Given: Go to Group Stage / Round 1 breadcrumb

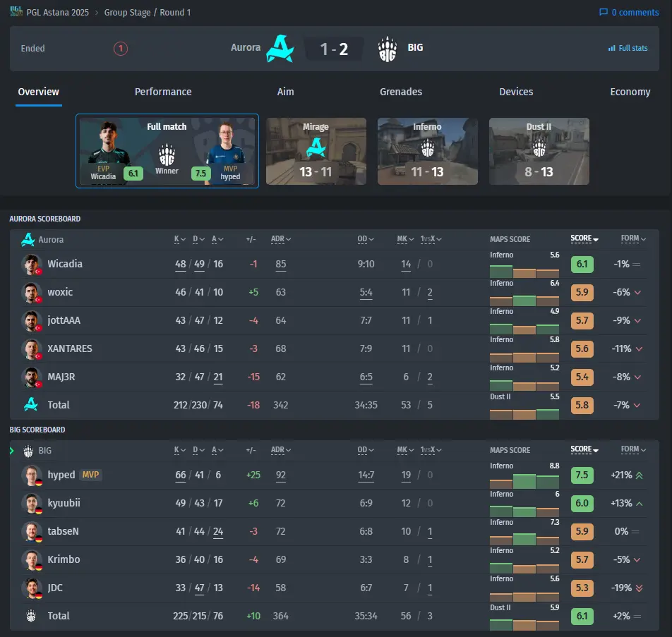Looking at the screenshot, I should coord(148,13).
